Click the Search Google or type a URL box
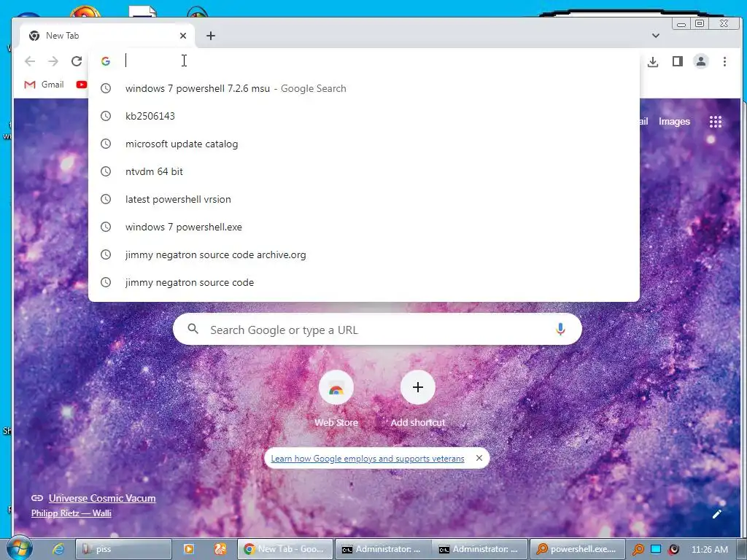The height and width of the screenshot is (560, 747). (377, 329)
